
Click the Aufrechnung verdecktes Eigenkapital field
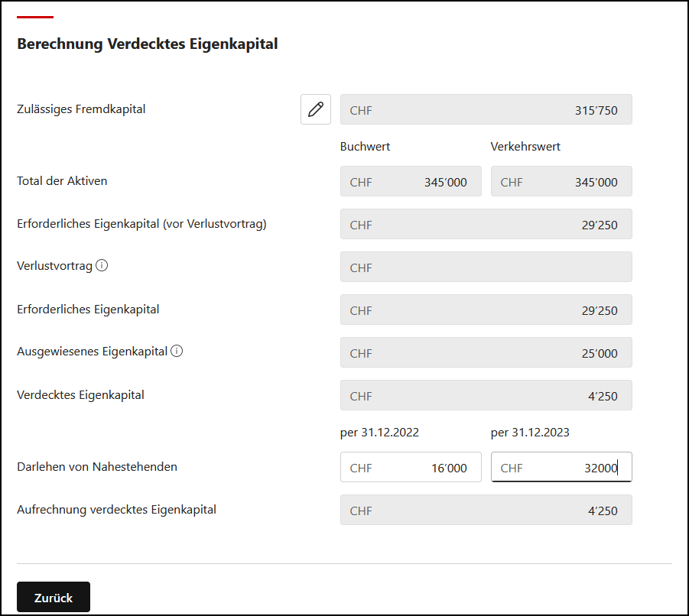[486, 511]
